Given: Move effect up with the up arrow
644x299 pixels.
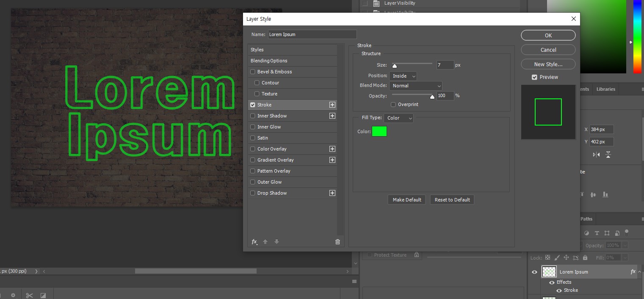Looking at the screenshot, I should (265, 242).
